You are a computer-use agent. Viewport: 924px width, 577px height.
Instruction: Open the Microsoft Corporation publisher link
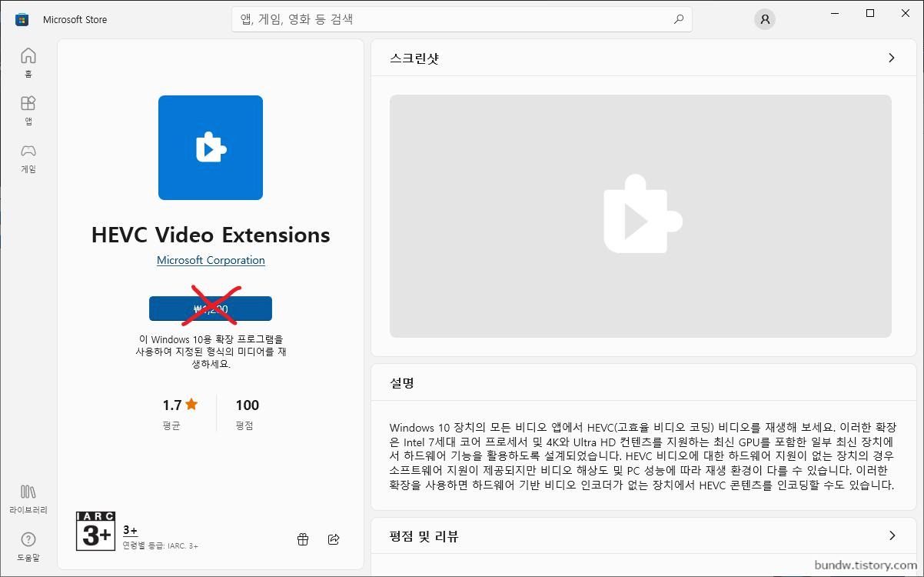[x=211, y=260]
